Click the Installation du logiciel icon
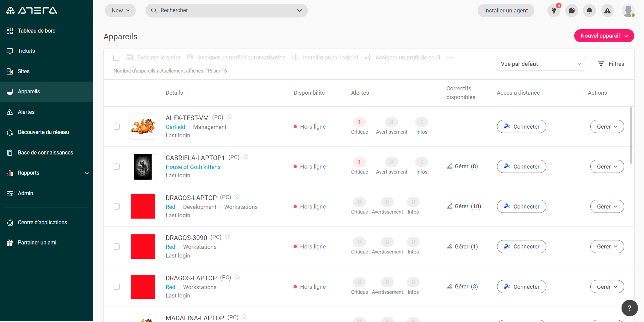Screen dimensions: 644x322 pyautogui.click(x=295, y=57)
